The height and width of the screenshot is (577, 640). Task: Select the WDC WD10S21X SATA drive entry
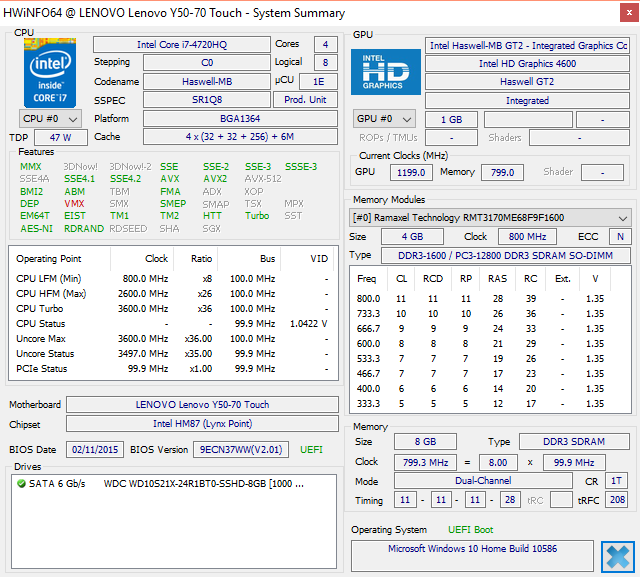pyautogui.click(x=161, y=484)
